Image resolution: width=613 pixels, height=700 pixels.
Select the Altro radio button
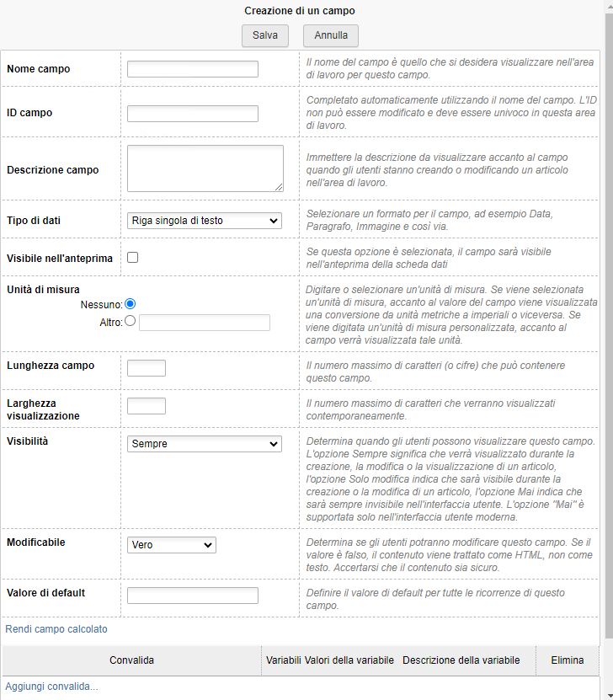131,320
